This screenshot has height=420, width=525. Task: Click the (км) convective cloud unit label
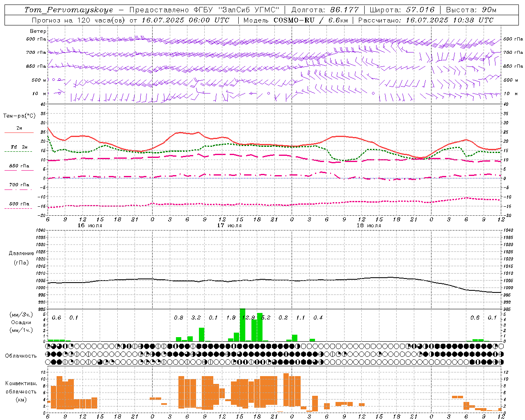coord(21,399)
